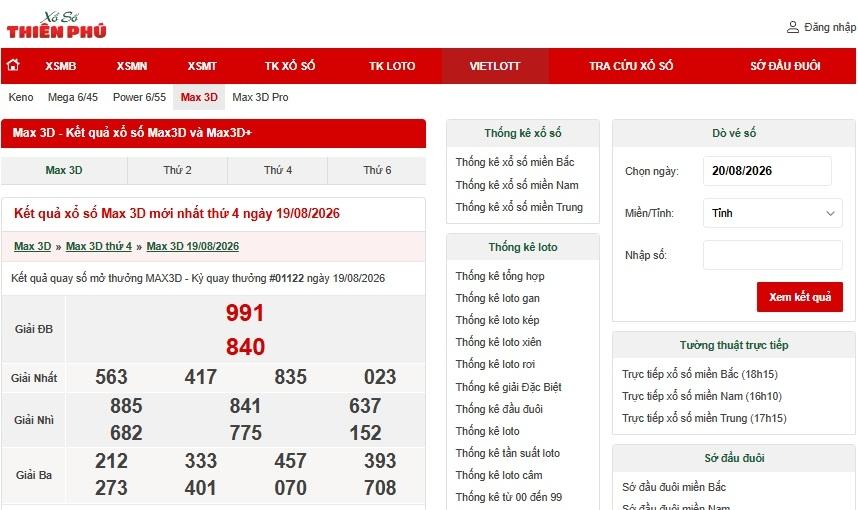Viewport: 858px width, 510px height.
Task: Click draw number #01122 text
Action: 286,278
